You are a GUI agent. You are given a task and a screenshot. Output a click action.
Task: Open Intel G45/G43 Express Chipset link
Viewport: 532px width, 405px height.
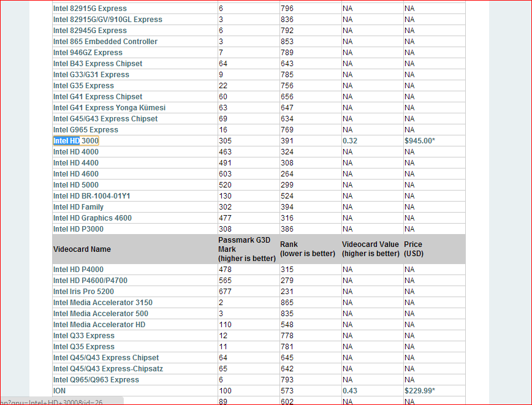click(105, 119)
